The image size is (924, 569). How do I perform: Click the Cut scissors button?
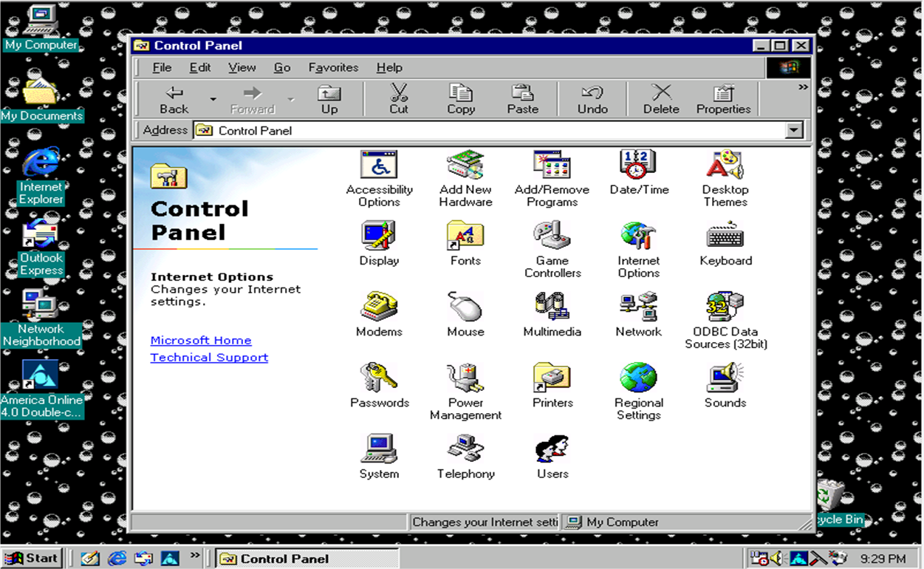point(399,99)
